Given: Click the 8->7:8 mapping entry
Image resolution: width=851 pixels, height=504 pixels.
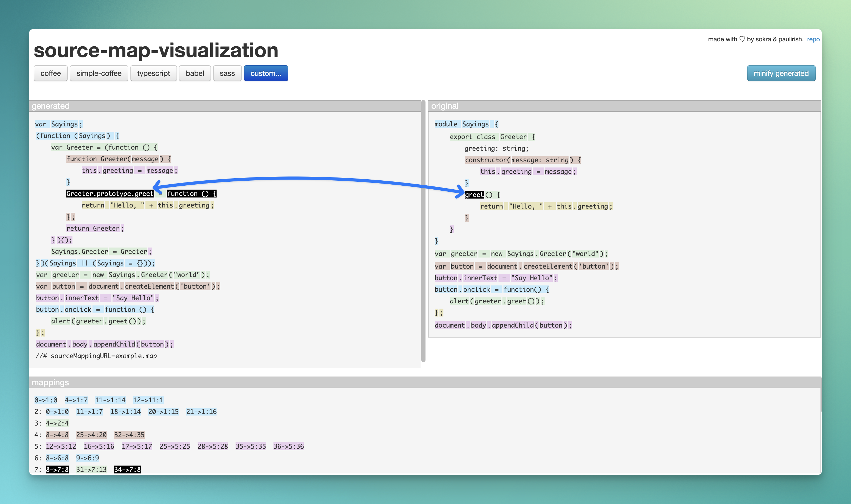Looking at the screenshot, I should click(x=57, y=469).
